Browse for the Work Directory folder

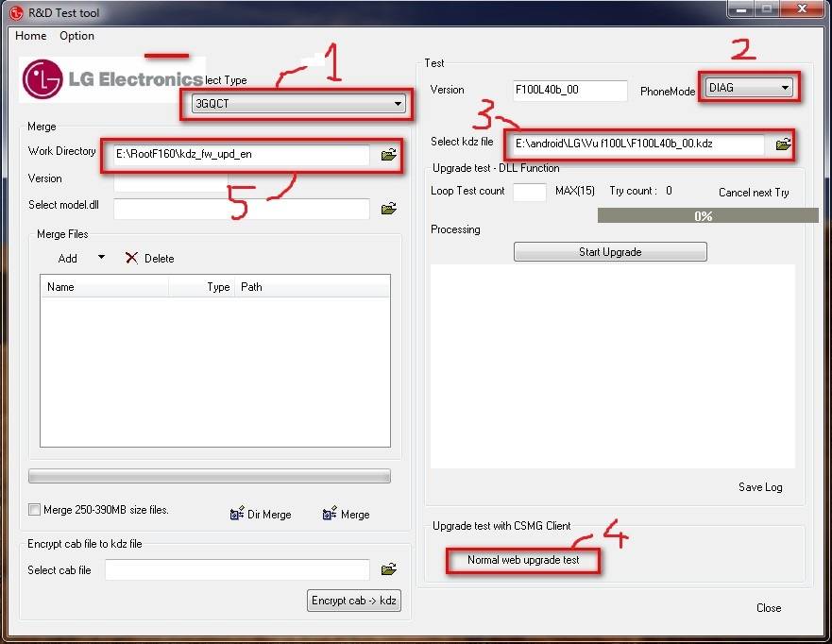pos(389,155)
